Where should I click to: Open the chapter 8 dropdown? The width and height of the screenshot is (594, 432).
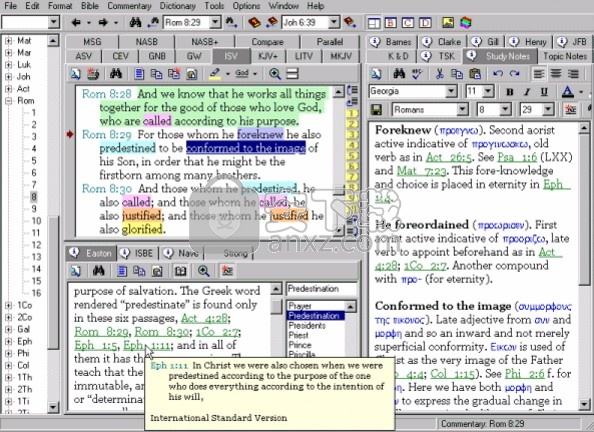pyautogui.click(x=505, y=110)
